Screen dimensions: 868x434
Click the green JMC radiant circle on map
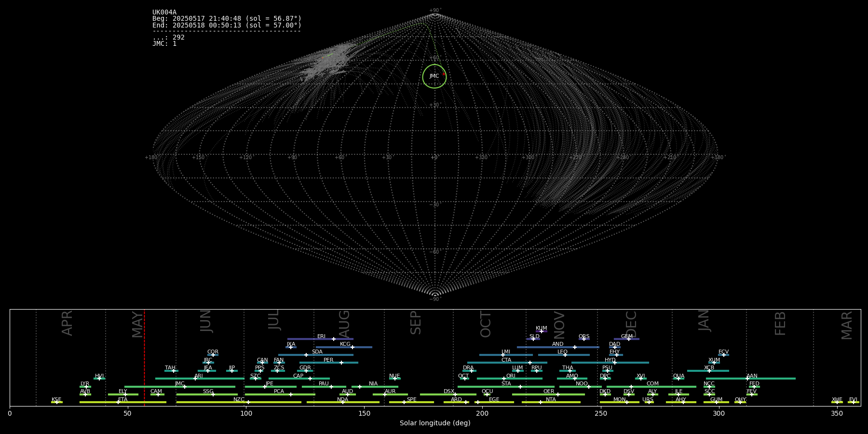pyautogui.click(x=434, y=76)
